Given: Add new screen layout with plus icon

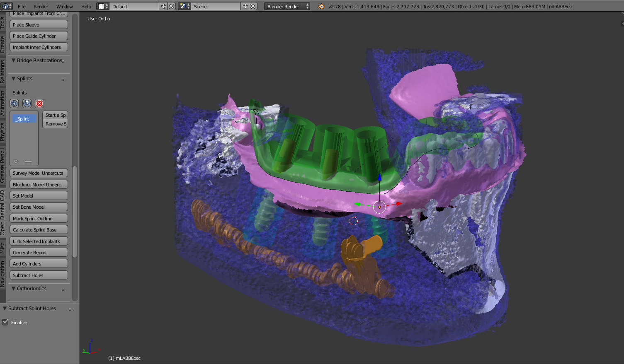Looking at the screenshot, I should click(163, 6).
